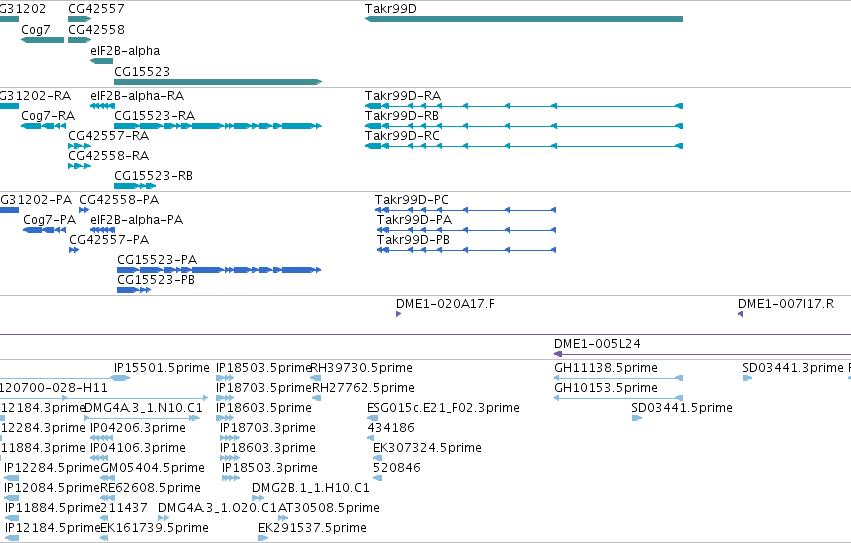Click the GM05404.5prime EST label
The height and width of the screenshot is (543, 851).
[153, 468]
